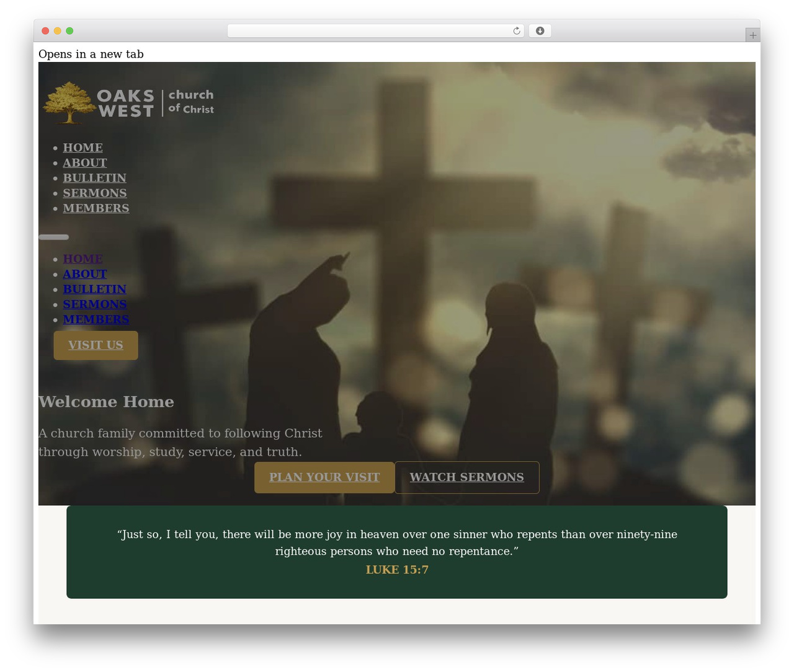794x672 pixels.
Task: Click the PLAN YOUR VISIT button
Action: click(324, 477)
